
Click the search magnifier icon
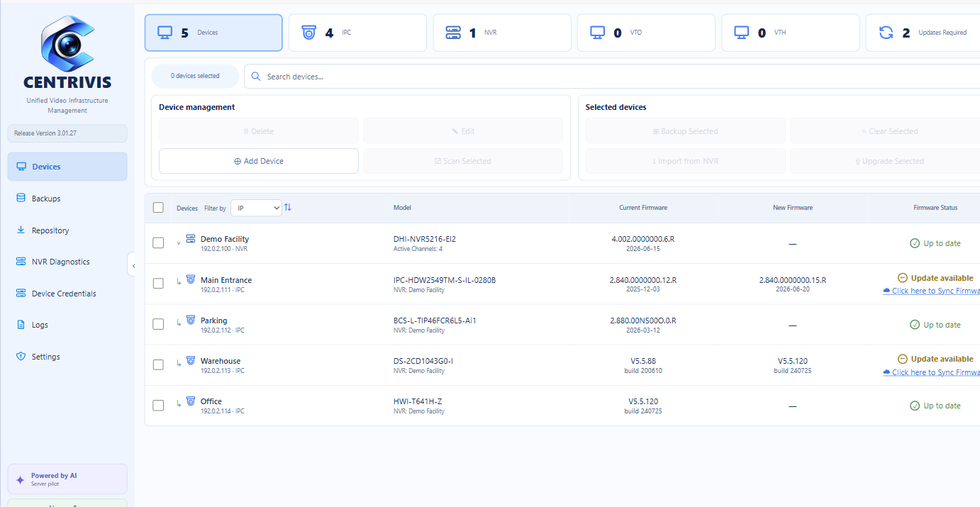click(x=256, y=77)
